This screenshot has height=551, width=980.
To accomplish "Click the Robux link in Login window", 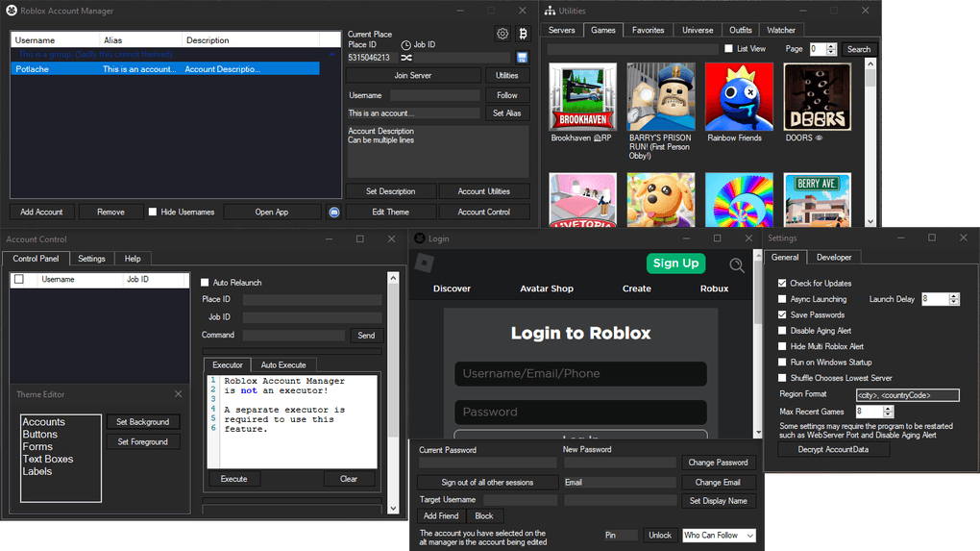I will click(715, 288).
